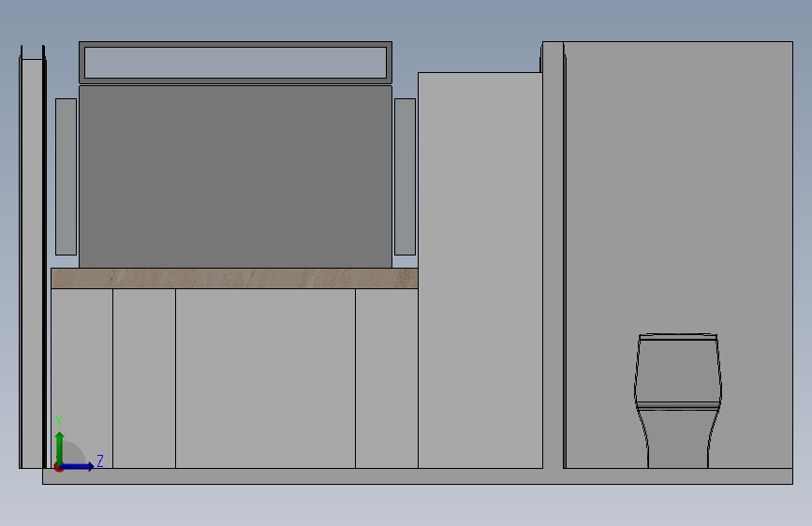Image resolution: width=812 pixels, height=526 pixels.
Task: Click the blue Z axis arrow
Action: point(78,466)
